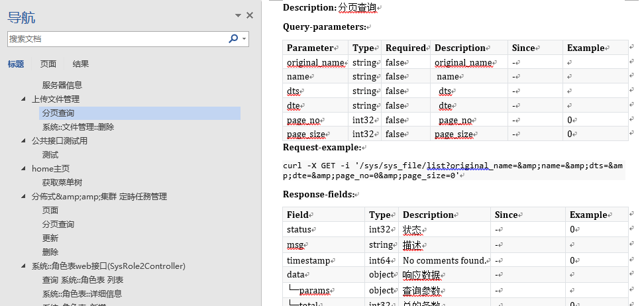The width and height of the screenshot is (644, 306).
Task: Jump to the 更新 heading
Action: coord(50,238)
